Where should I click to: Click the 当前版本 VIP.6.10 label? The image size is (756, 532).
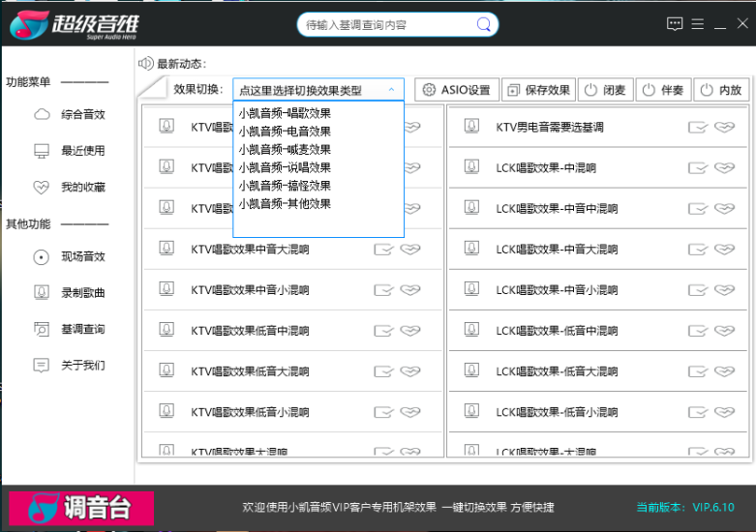(x=685, y=508)
